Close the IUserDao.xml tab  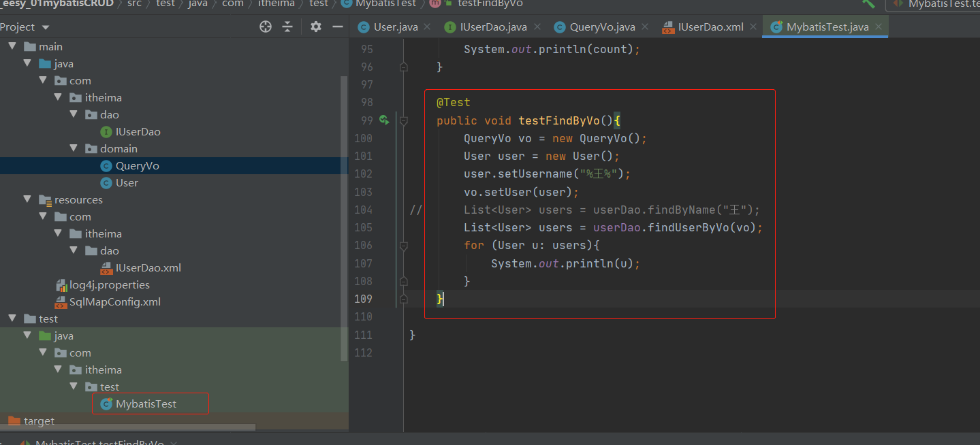pos(753,27)
